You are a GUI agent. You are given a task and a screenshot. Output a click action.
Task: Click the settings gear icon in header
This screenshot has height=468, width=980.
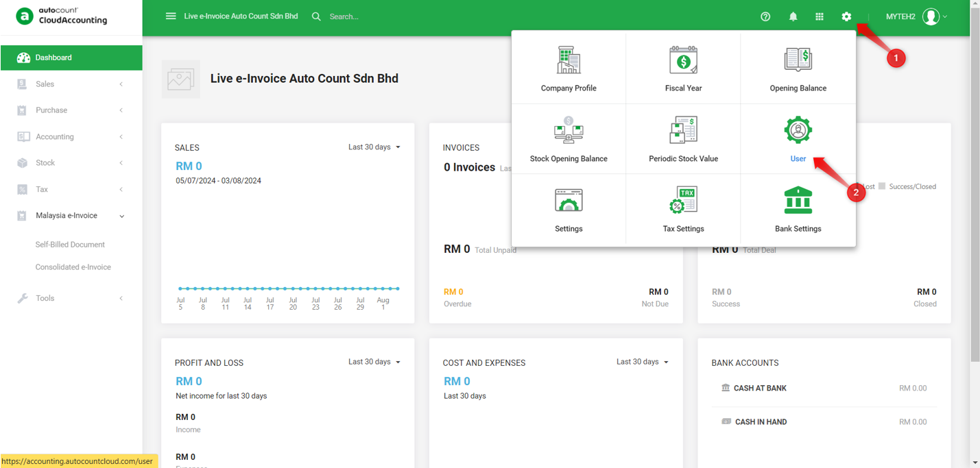846,16
